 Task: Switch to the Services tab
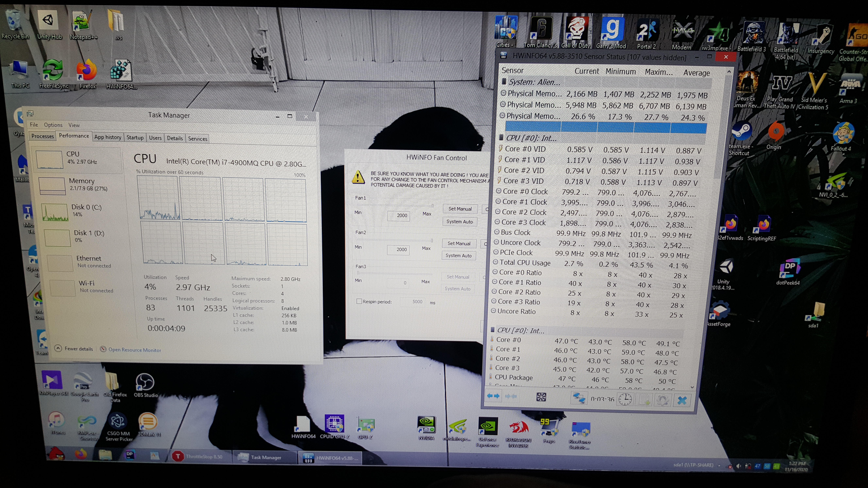click(197, 138)
